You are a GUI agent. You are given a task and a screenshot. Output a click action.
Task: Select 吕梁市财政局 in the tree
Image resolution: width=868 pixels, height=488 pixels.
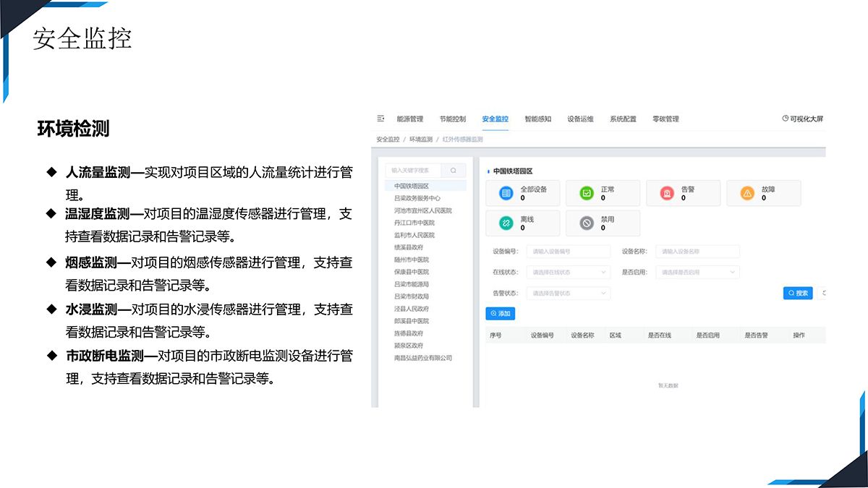point(412,296)
